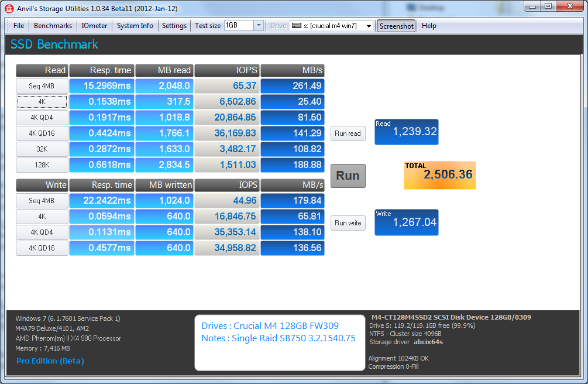
Task: Click the Run write button
Action: [x=348, y=223]
